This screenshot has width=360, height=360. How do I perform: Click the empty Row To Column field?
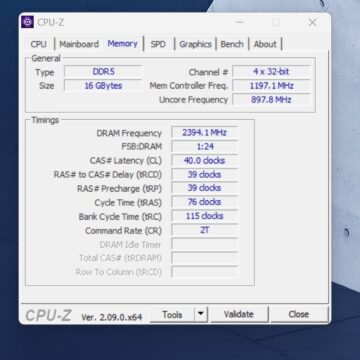(x=204, y=272)
